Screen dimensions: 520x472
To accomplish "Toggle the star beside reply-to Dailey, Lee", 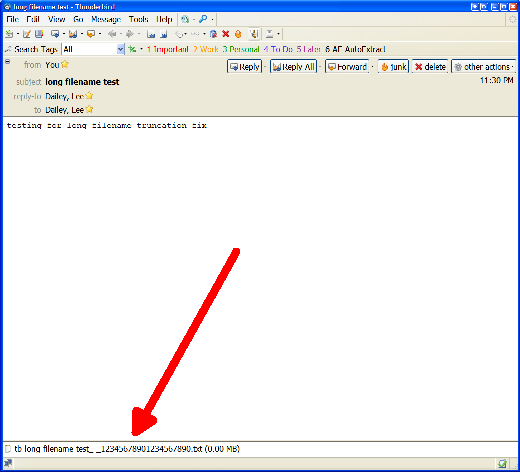I will tap(89, 96).
